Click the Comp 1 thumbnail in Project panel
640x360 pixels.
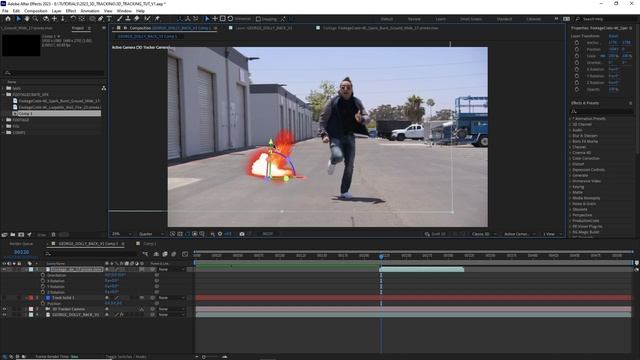coord(21,45)
